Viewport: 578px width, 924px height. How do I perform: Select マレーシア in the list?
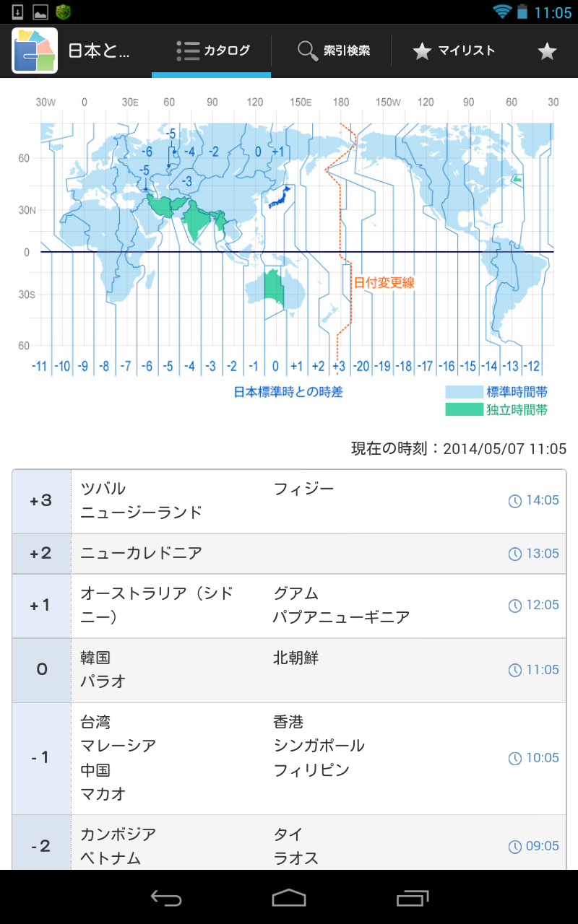(x=118, y=746)
